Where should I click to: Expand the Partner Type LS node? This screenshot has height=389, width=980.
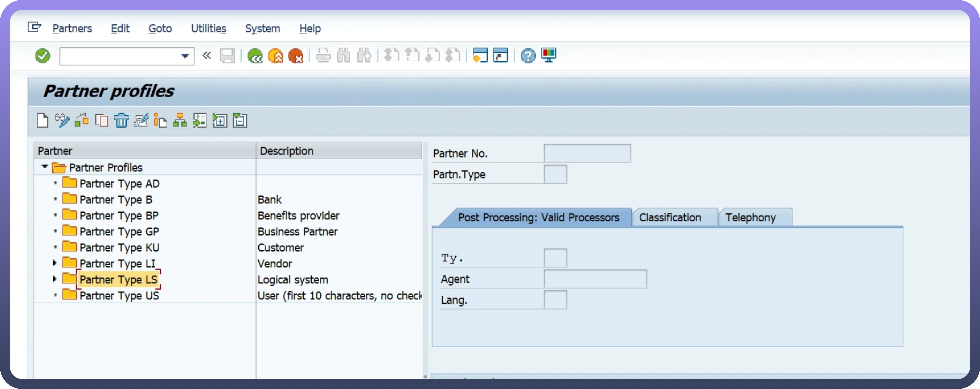tap(55, 279)
